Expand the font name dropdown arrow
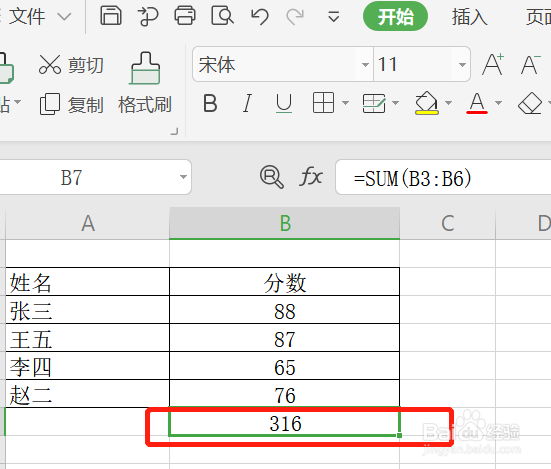 point(365,65)
